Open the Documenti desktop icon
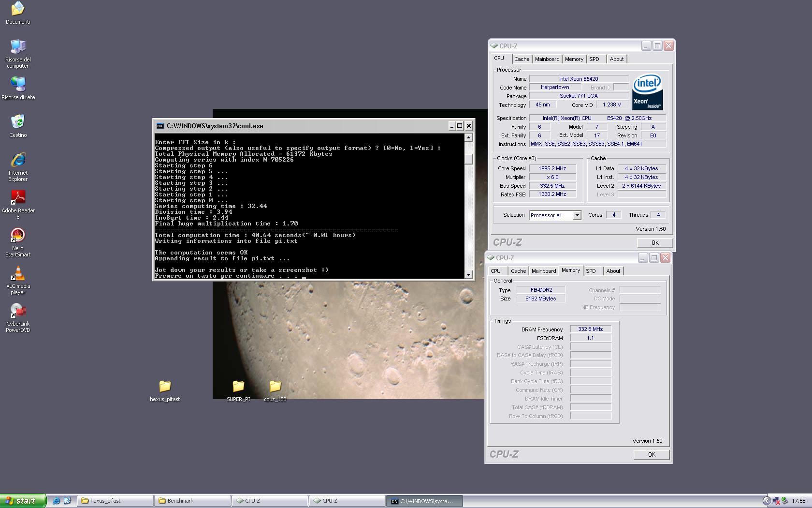Viewport: 812px width, 508px height. (x=18, y=13)
